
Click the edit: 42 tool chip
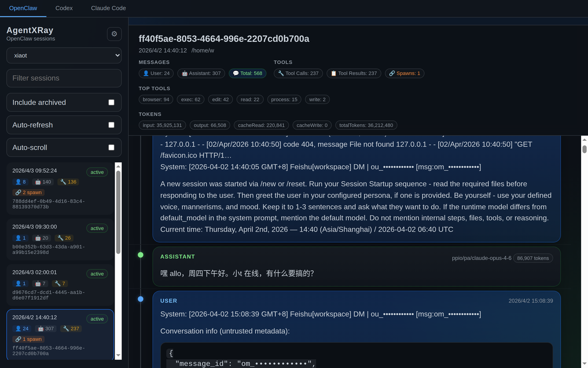pos(220,99)
